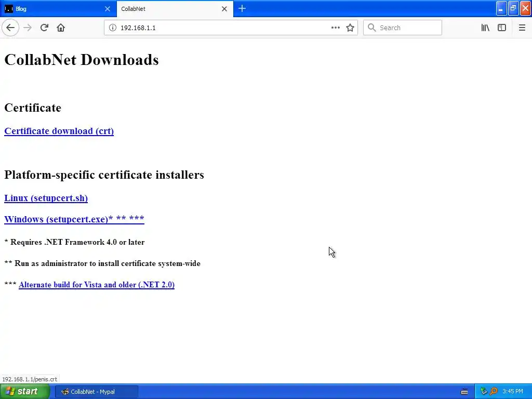Click the CollabNet Downloads heading
Viewport: 532px width, 399px height.
pyautogui.click(x=82, y=60)
